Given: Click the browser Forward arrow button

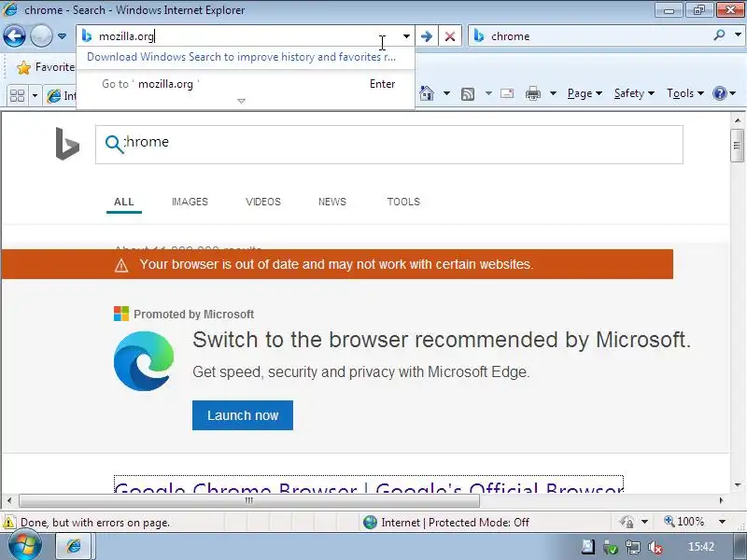Looking at the screenshot, I should (x=41, y=35).
